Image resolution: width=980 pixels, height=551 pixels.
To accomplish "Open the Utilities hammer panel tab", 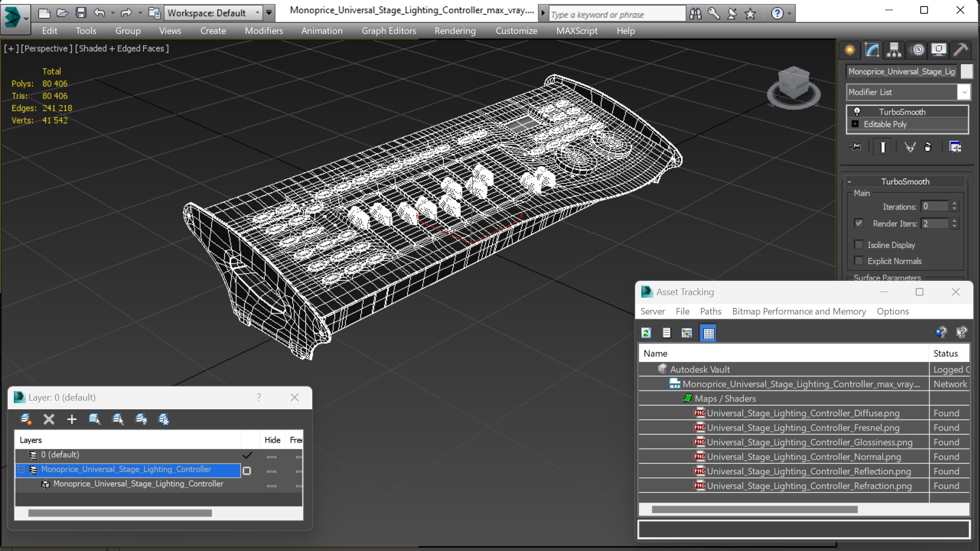I will pos(961,49).
